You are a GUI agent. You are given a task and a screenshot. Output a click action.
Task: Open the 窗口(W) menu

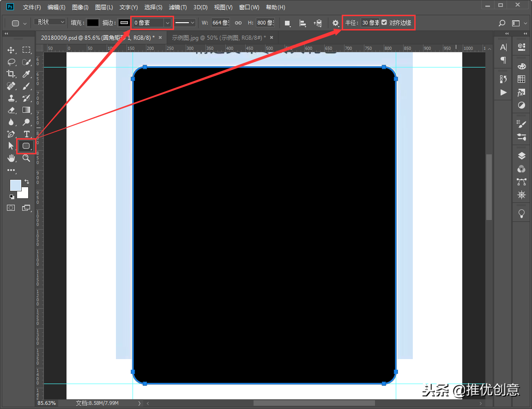[249, 7]
